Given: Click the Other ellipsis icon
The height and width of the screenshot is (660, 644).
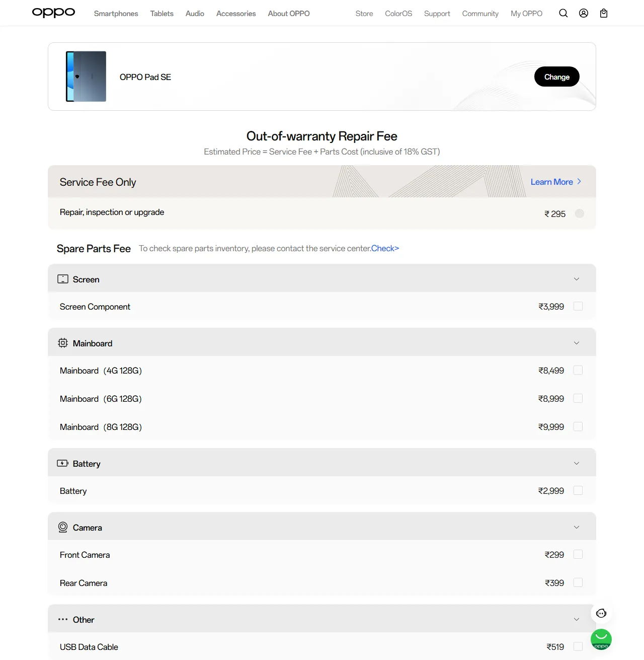Looking at the screenshot, I should (x=63, y=619).
